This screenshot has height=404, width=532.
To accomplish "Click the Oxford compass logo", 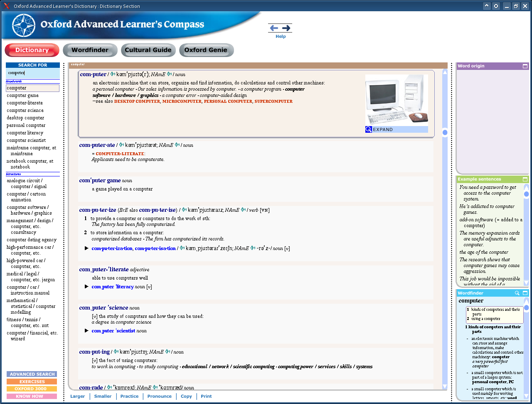I will coord(24,25).
